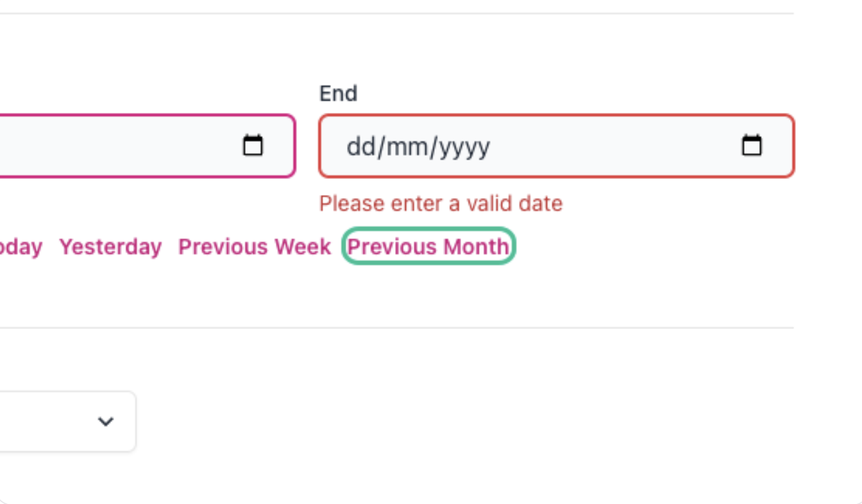Screen dimensions: 862x504
Task: Open the End date calendar picker icon
Action: 752,146
